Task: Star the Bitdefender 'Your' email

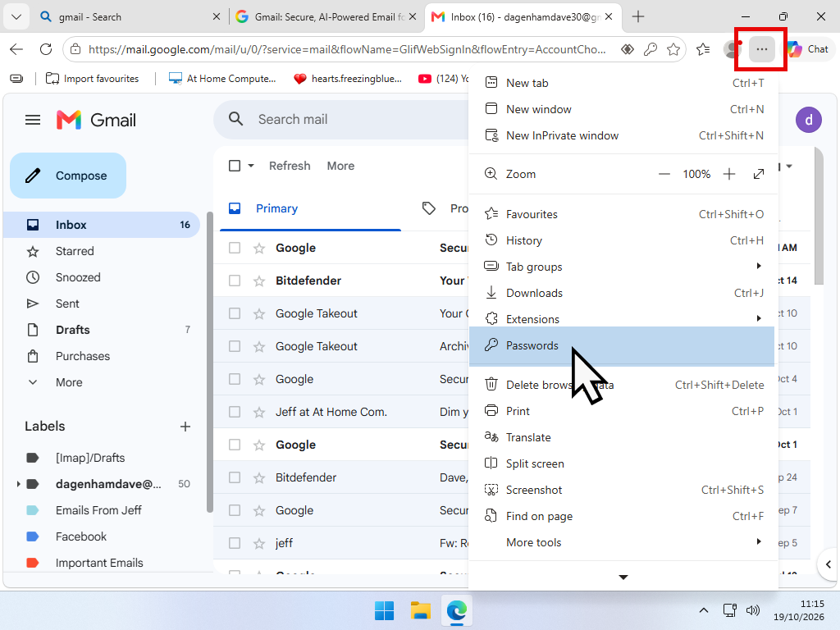Action: pos(259,281)
